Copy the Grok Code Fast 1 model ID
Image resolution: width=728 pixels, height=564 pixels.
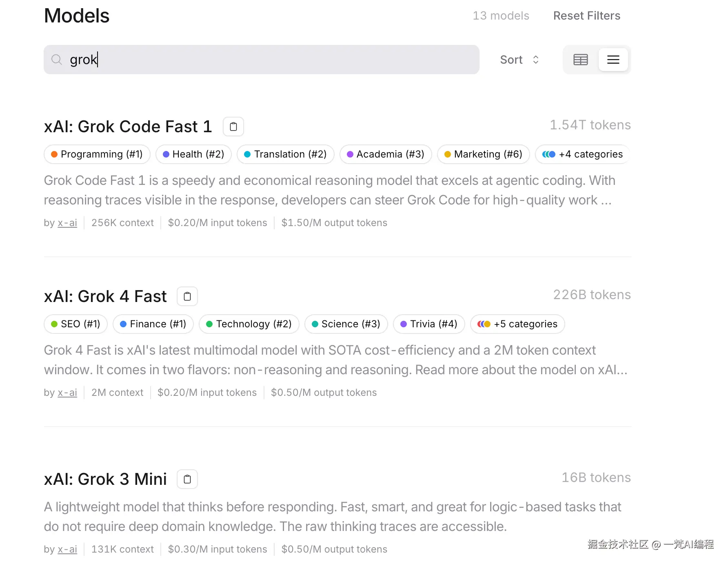pos(233,127)
